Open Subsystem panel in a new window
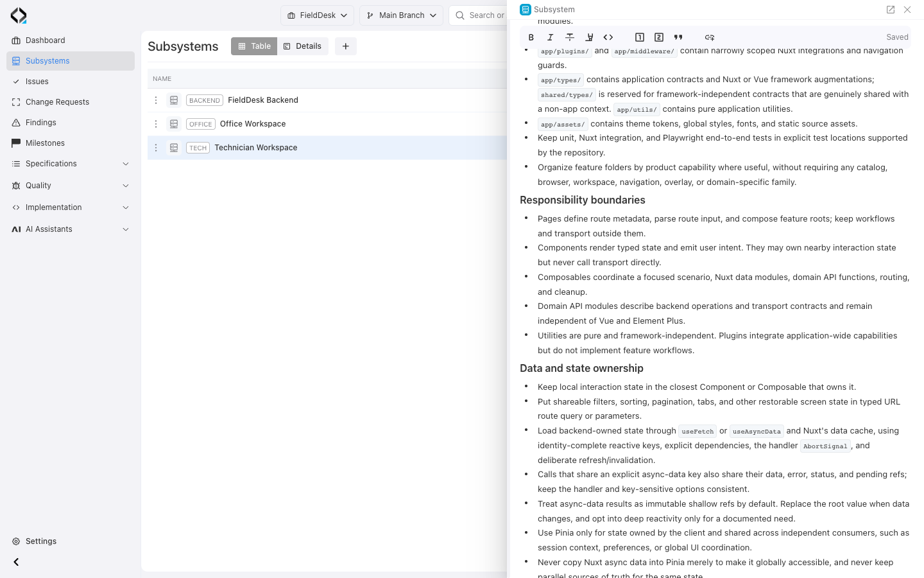This screenshot has width=924, height=578. 891,10
